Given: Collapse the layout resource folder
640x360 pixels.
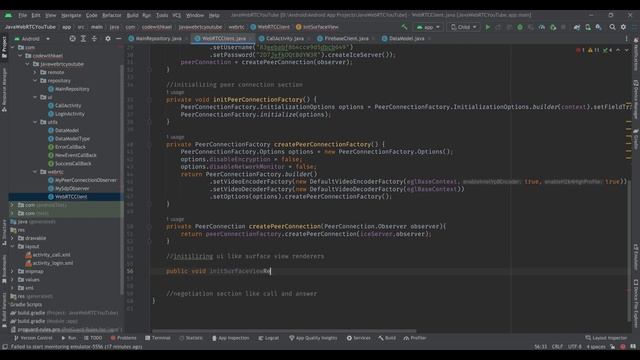Looking at the screenshot, I should click(x=12, y=247).
